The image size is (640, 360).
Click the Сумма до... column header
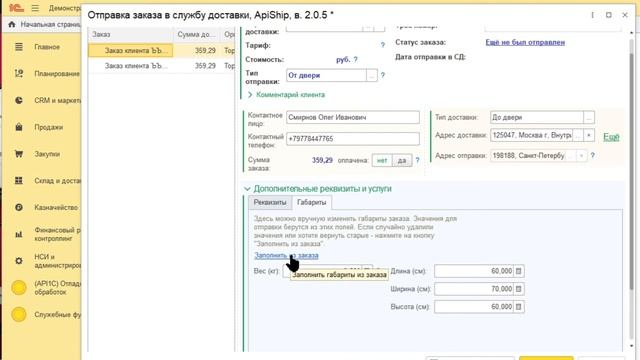coord(197,35)
